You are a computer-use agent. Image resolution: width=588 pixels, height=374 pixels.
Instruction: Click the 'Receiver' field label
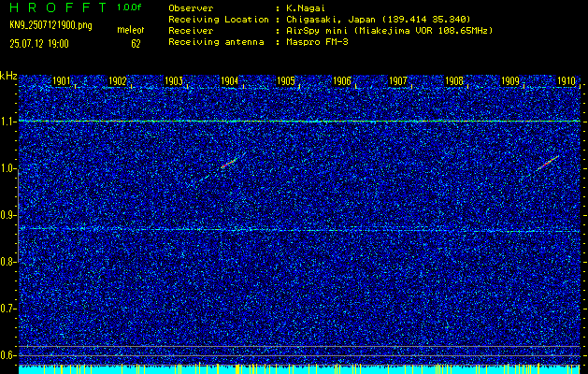tap(191, 30)
